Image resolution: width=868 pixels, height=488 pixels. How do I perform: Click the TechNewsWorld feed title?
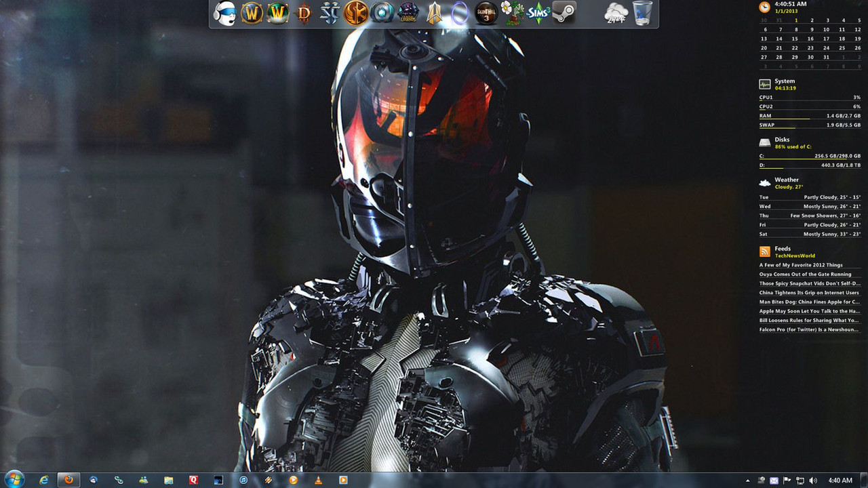pyautogui.click(x=795, y=256)
